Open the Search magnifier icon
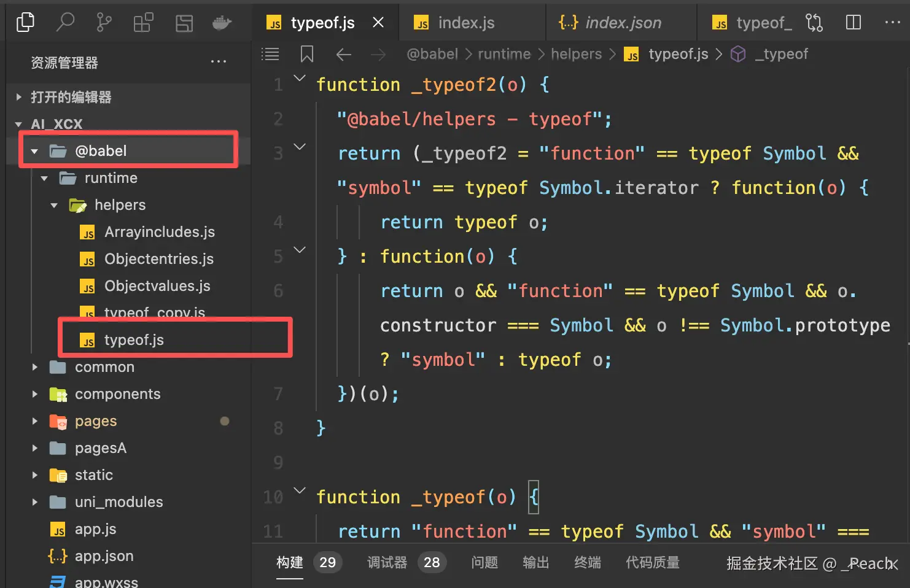910x588 pixels. (x=64, y=23)
